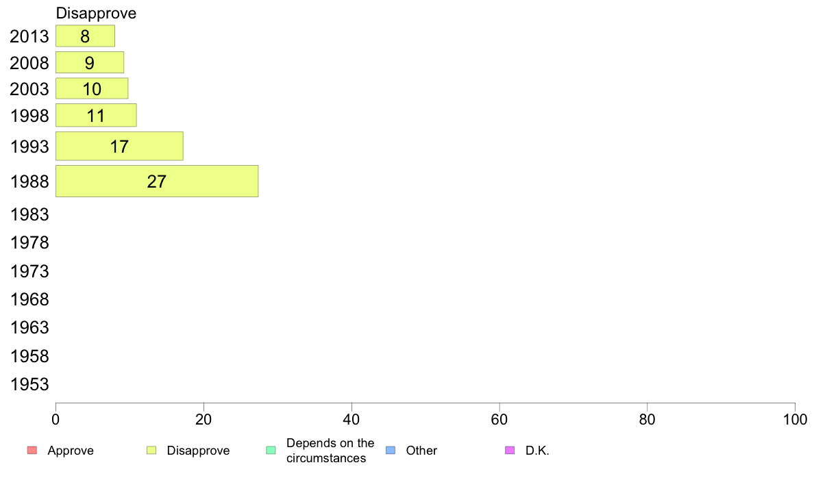814x504 pixels.
Task: Select the D.K. legend label
Action: click(x=537, y=451)
